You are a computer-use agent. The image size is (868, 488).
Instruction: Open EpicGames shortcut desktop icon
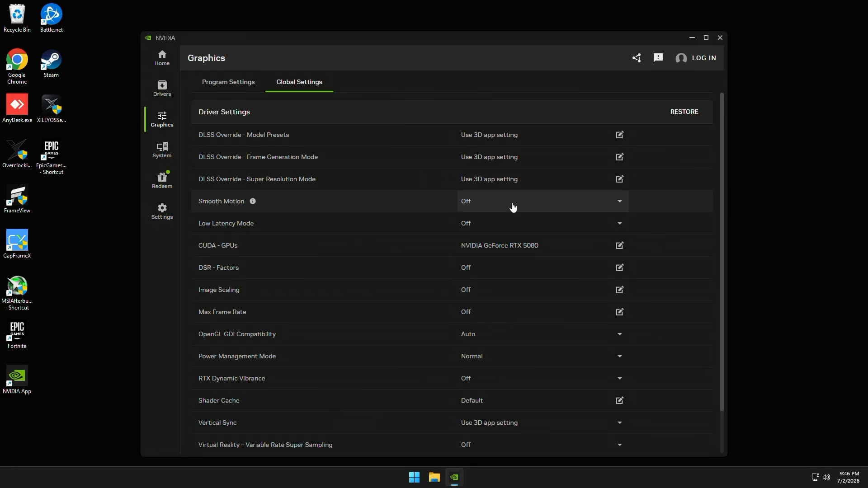point(52,157)
